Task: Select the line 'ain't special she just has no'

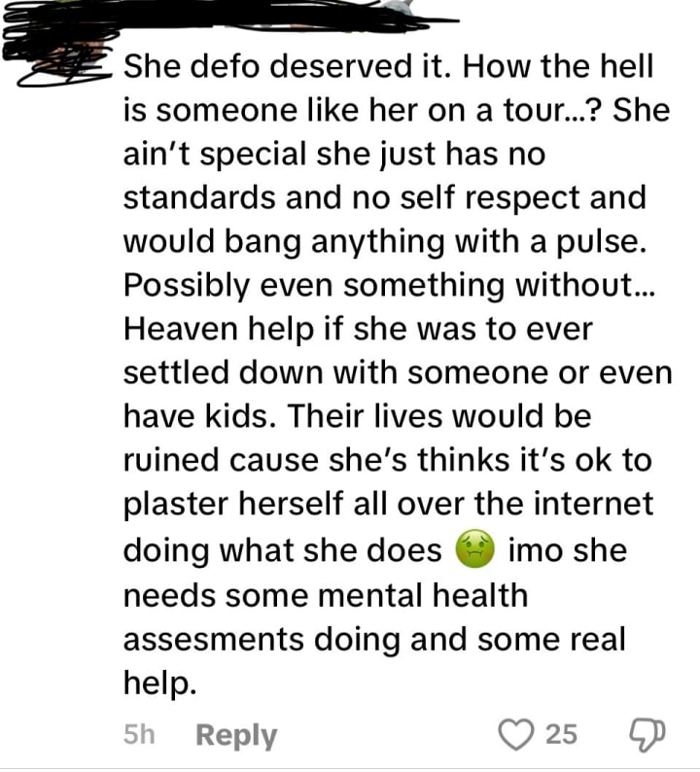Action: pyautogui.click(x=334, y=154)
